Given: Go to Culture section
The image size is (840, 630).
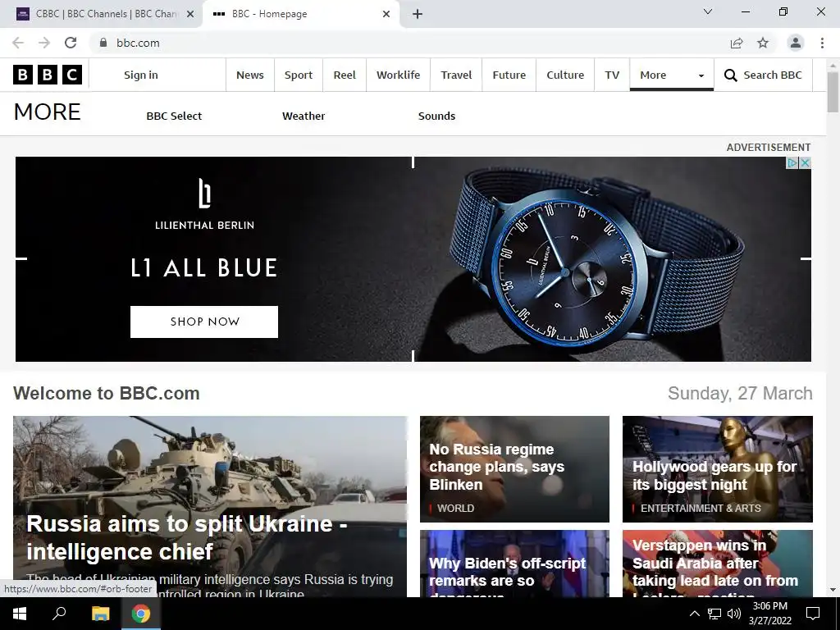Looking at the screenshot, I should 565,75.
